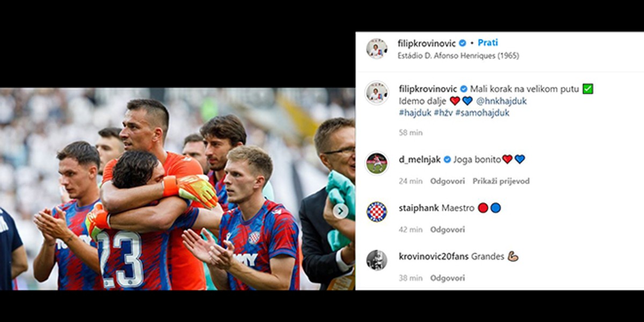Open the @hnkhajduk mention
The image size is (644, 322).
pos(501,101)
